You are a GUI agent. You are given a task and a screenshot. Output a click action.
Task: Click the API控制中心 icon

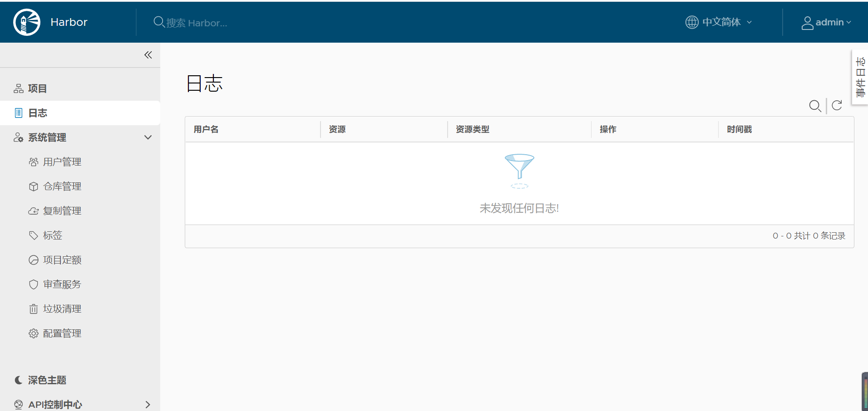pos(19,405)
